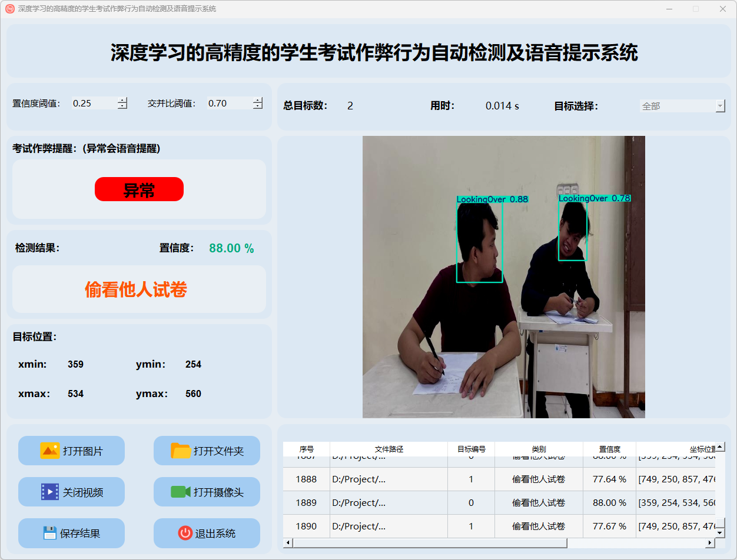Click the table scroll right arrow
The width and height of the screenshot is (737, 560).
coord(711,542)
